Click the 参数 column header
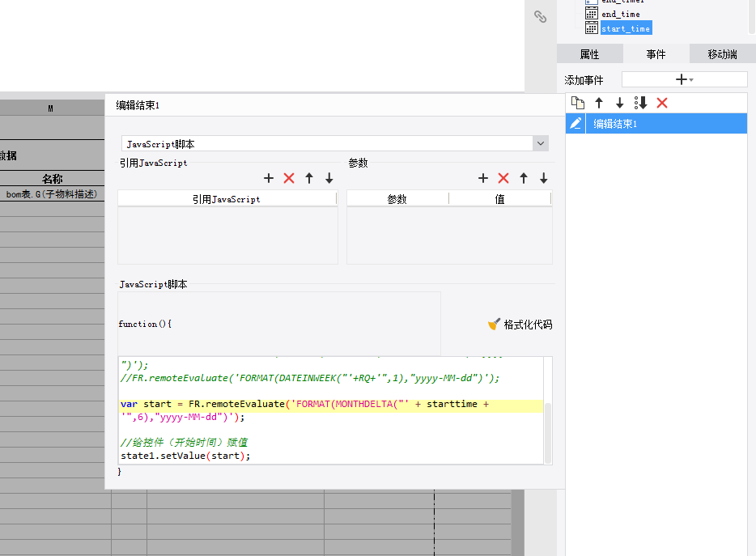Image resolution: width=756 pixels, height=556 pixels. tap(397, 198)
